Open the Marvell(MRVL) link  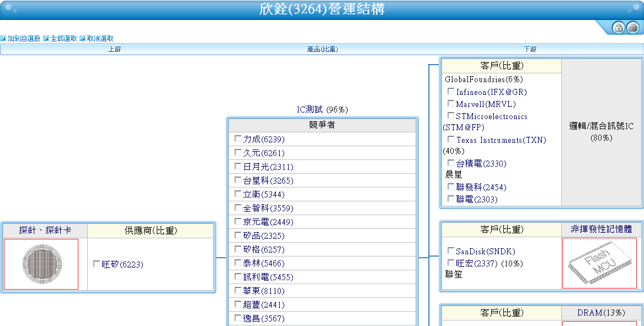[x=486, y=104]
